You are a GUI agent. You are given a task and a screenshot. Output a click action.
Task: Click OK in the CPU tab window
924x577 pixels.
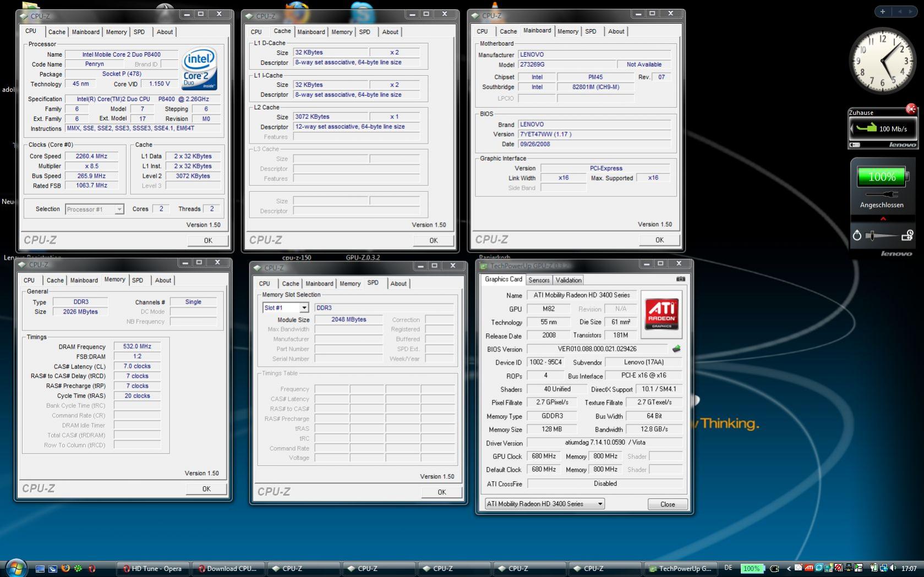[x=208, y=240]
